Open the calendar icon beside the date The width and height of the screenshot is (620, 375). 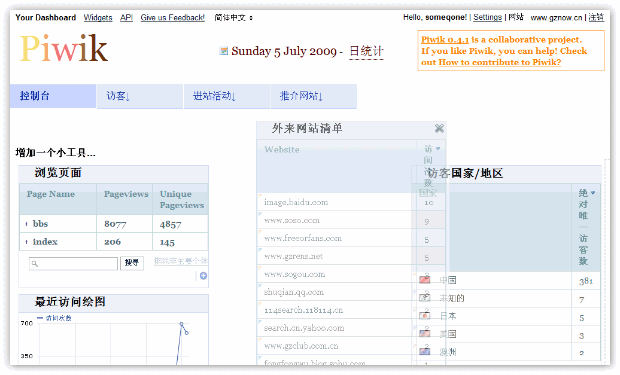click(224, 51)
